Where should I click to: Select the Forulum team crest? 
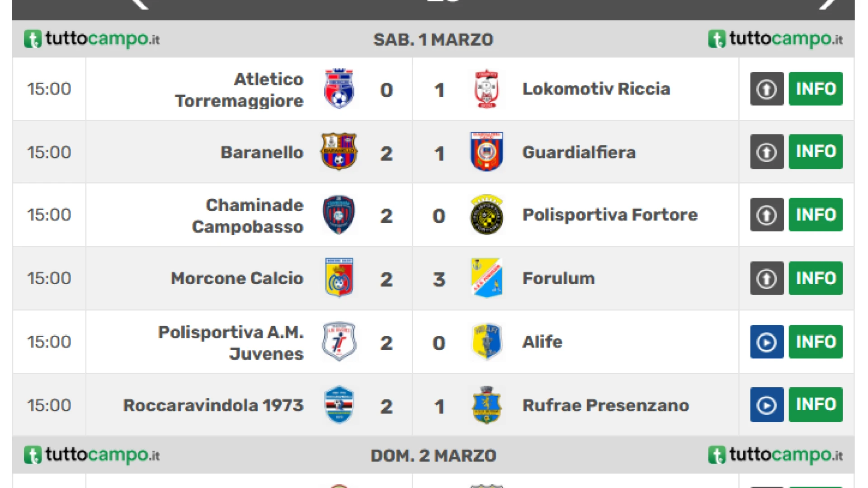(486, 278)
